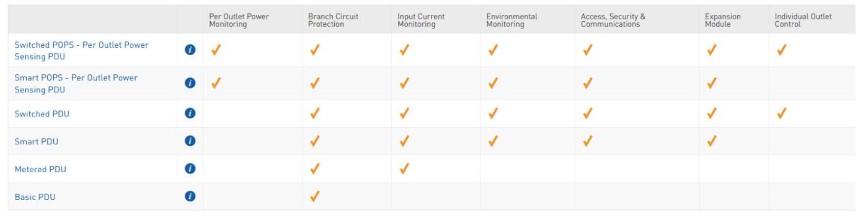Click Smart POPS Per Outlet Power Monitoring checkmark
868x223 pixels.
tap(216, 83)
